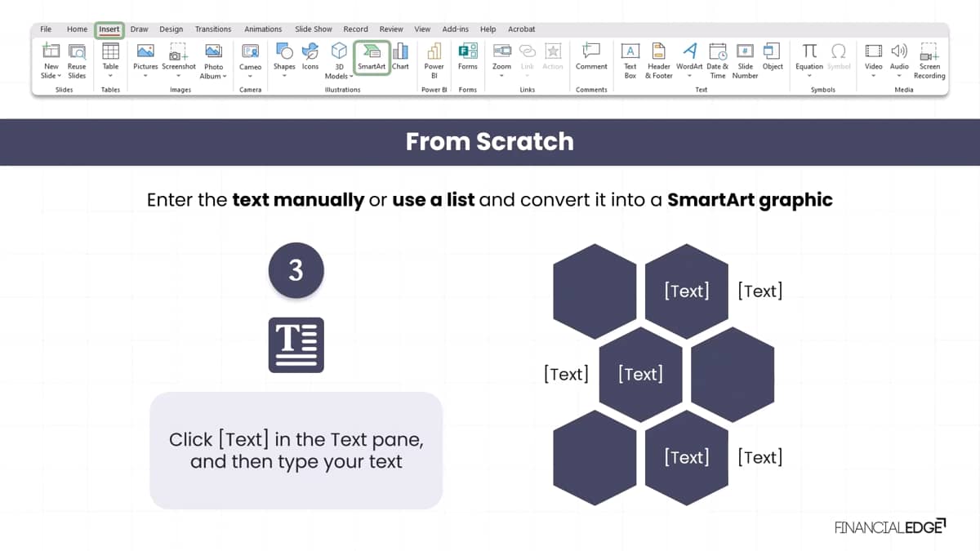The image size is (980, 551).
Task: Open the View tab
Action: pos(422,29)
